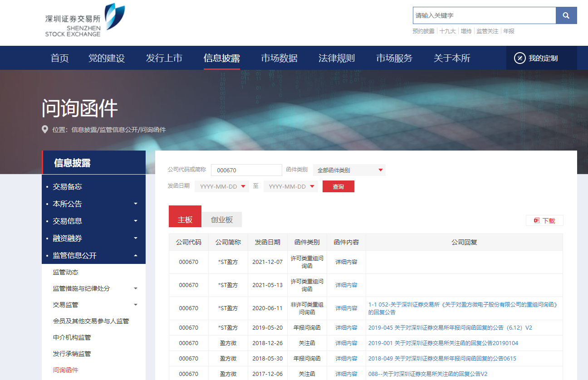Screen dimensions: 588x380
Task: Click the 发函日期 column header
Action: [268, 242]
